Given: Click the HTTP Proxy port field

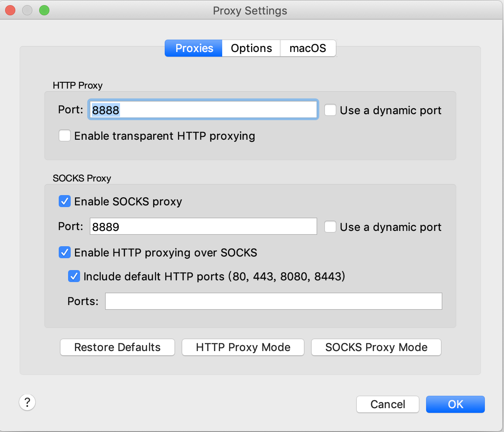Looking at the screenshot, I should pyautogui.click(x=203, y=110).
